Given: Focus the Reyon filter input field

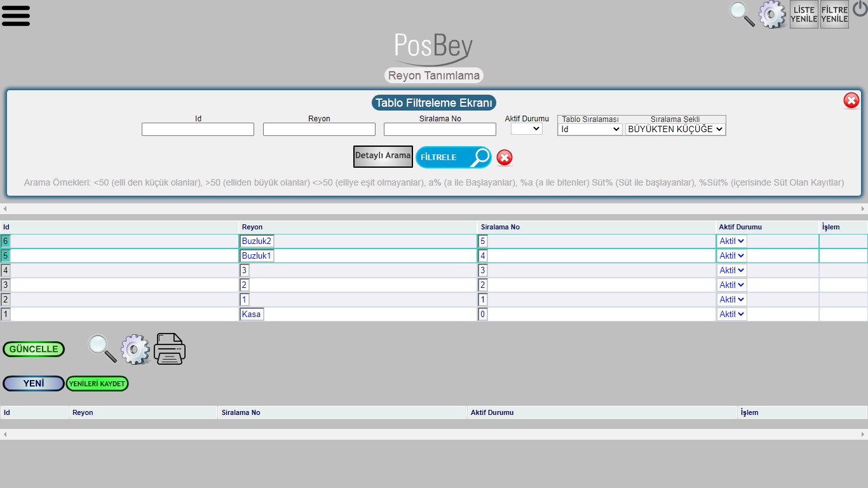Looking at the screenshot, I should (319, 130).
